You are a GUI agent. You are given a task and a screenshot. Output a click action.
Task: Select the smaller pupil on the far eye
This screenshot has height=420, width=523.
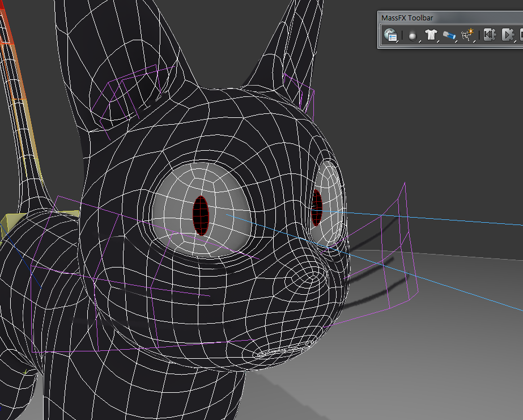pos(317,206)
